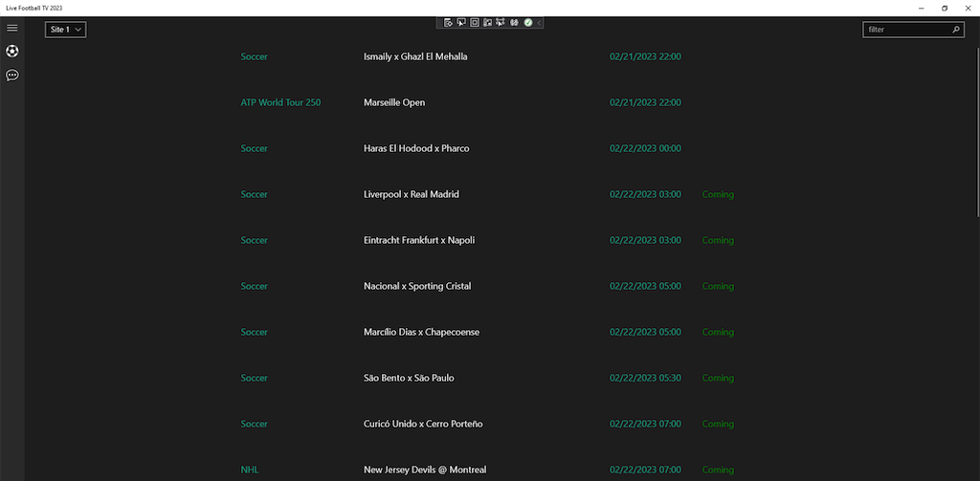Image resolution: width=980 pixels, height=481 pixels.
Task: Click the select element cursor icon in toolbar
Action: tap(461, 22)
